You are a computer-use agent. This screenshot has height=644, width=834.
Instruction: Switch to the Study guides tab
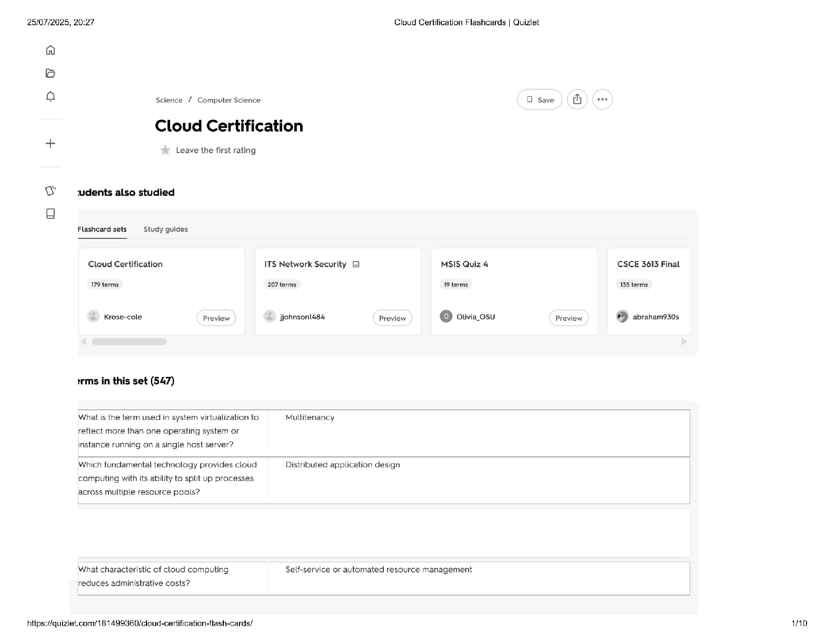pyautogui.click(x=166, y=229)
